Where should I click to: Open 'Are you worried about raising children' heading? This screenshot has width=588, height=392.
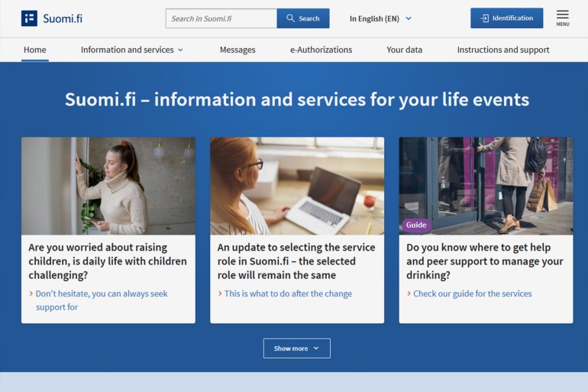(x=108, y=261)
